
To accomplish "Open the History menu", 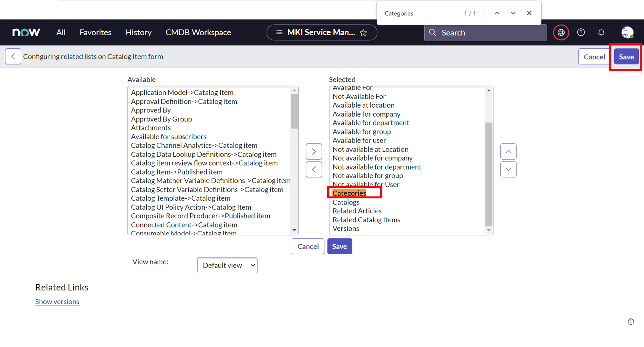I will pyautogui.click(x=139, y=32).
